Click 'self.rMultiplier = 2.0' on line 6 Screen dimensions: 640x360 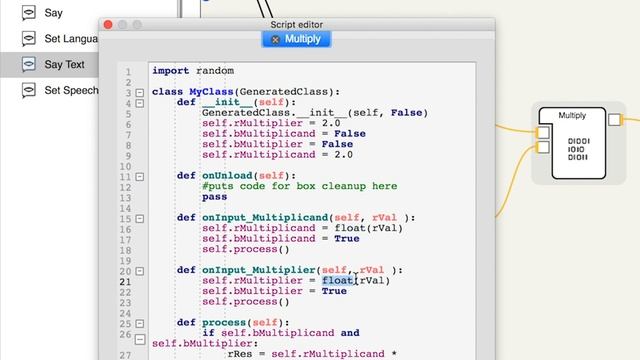tap(271, 123)
